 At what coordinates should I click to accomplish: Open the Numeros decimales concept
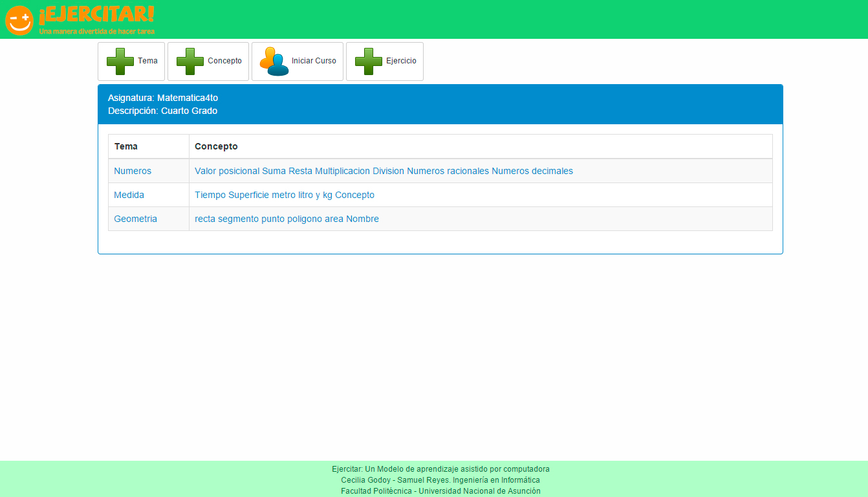click(532, 171)
